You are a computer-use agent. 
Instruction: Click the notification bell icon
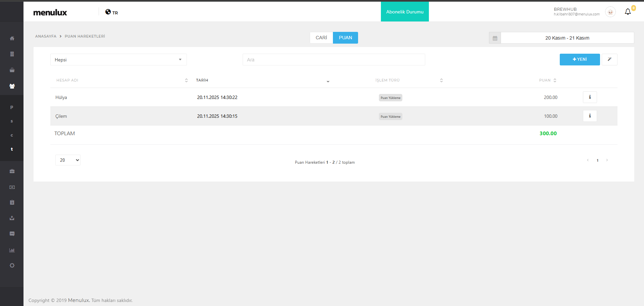pos(628,12)
